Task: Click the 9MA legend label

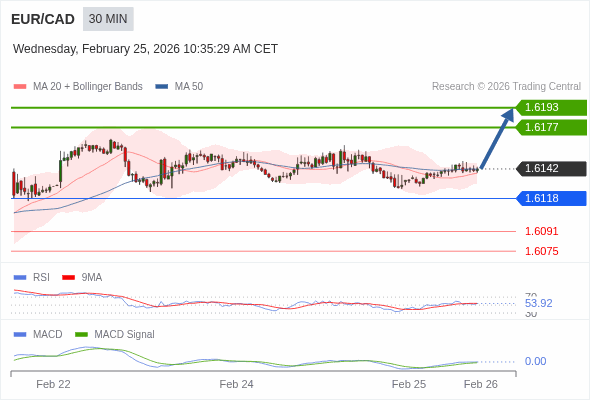Action: tap(92, 278)
